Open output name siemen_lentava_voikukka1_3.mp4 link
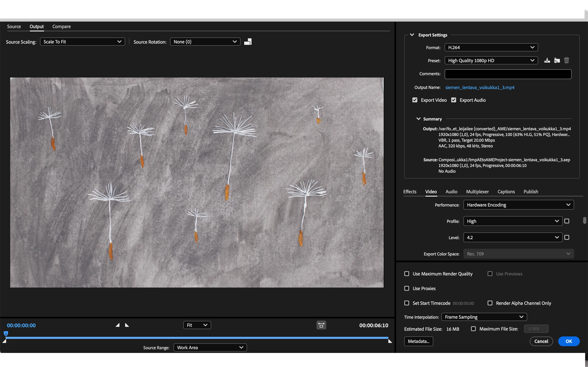588x367 pixels. 480,88
